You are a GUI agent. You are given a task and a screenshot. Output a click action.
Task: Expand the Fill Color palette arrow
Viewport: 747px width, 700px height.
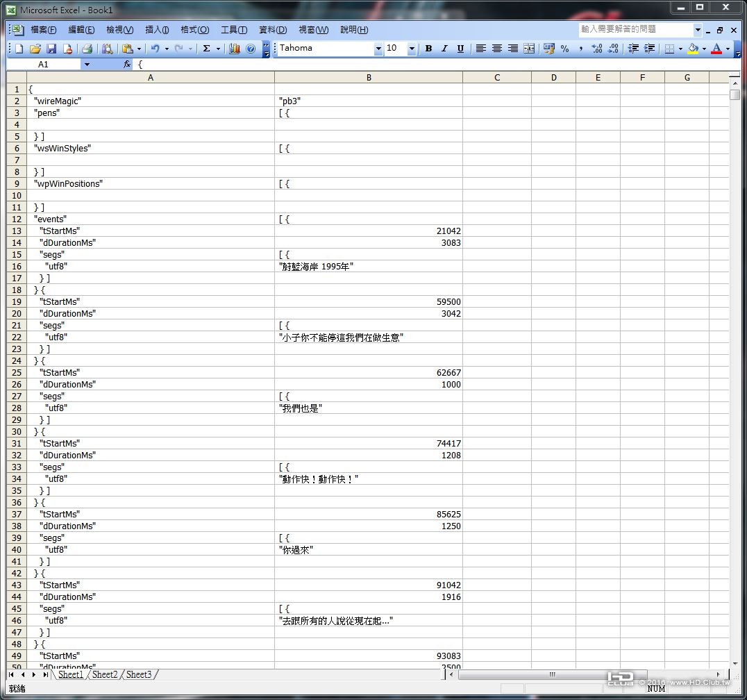point(704,49)
